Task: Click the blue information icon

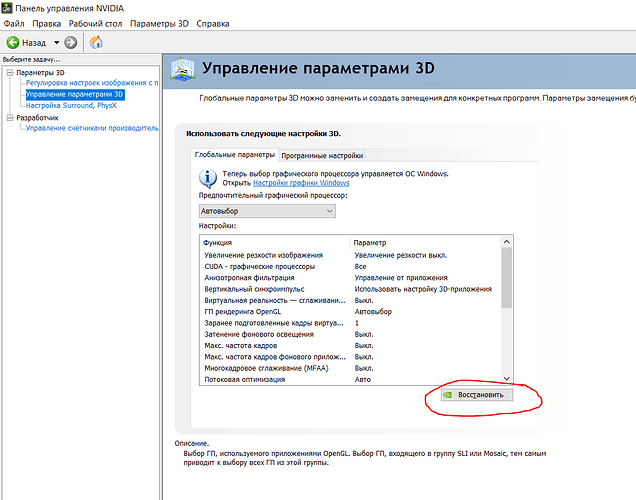Action: pyautogui.click(x=208, y=178)
